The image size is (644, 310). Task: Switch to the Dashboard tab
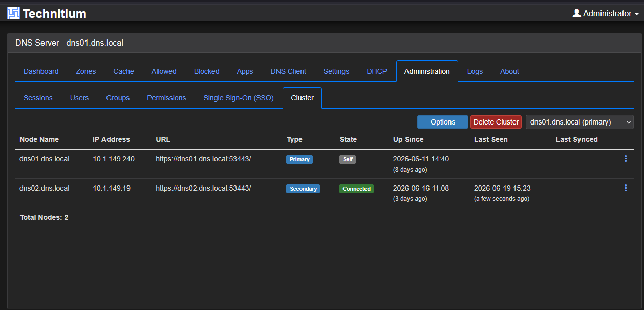click(x=41, y=71)
